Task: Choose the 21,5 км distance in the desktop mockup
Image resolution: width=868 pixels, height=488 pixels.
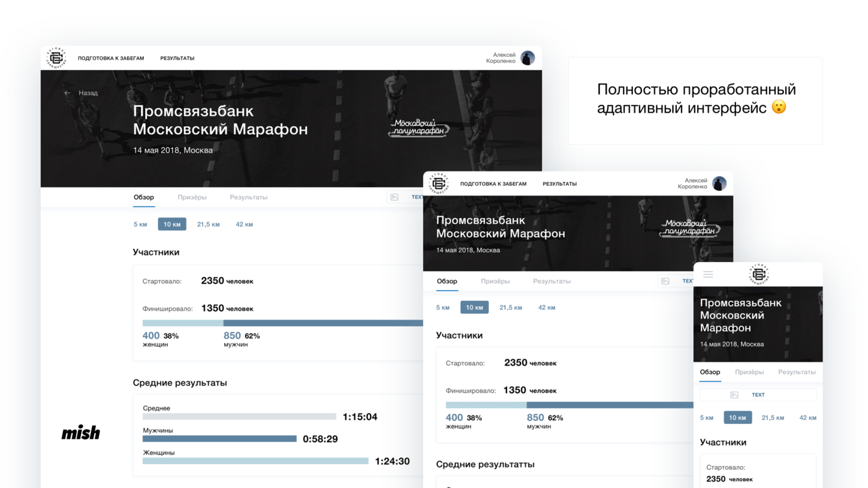Action: click(209, 225)
